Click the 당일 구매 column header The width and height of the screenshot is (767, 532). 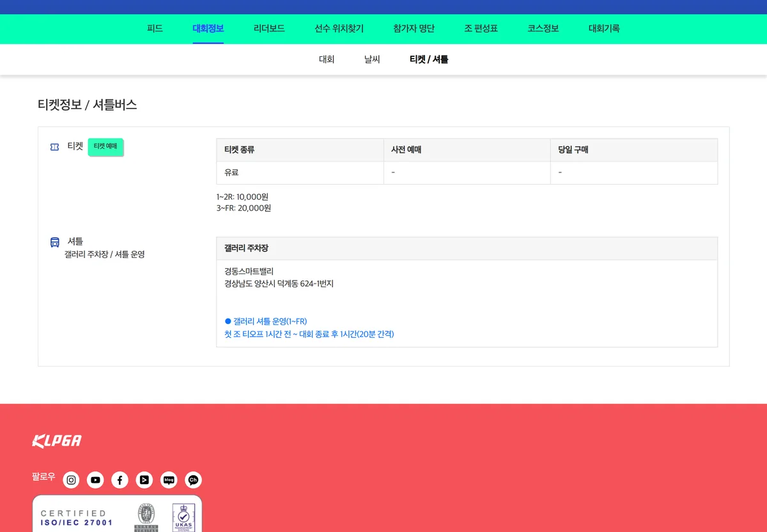(x=634, y=150)
